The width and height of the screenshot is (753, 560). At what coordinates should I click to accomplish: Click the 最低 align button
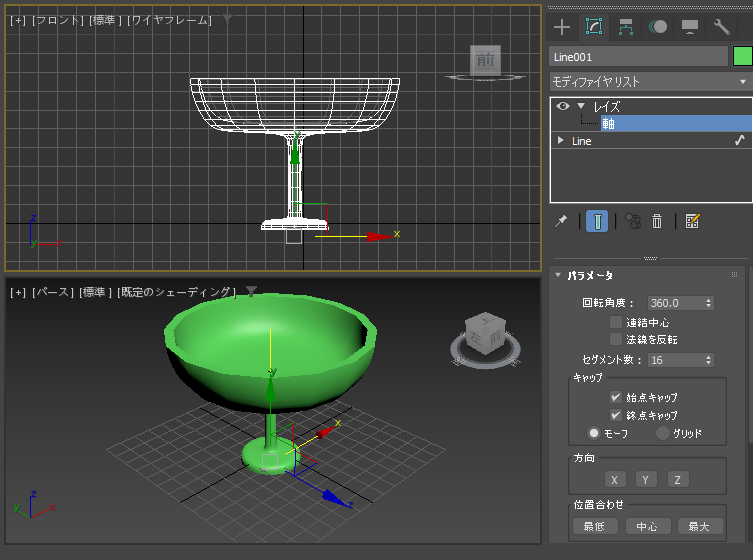(595, 526)
